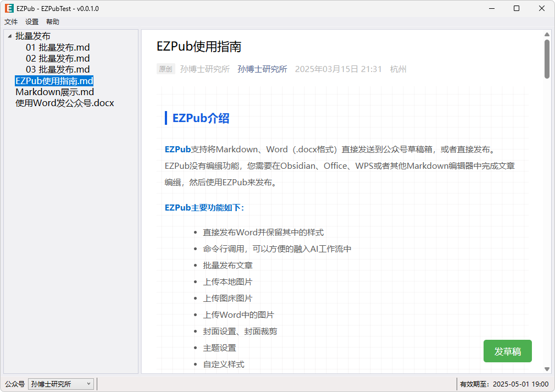Click the scrollbar down arrow in preview
The image size is (555, 392).
[x=547, y=369]
